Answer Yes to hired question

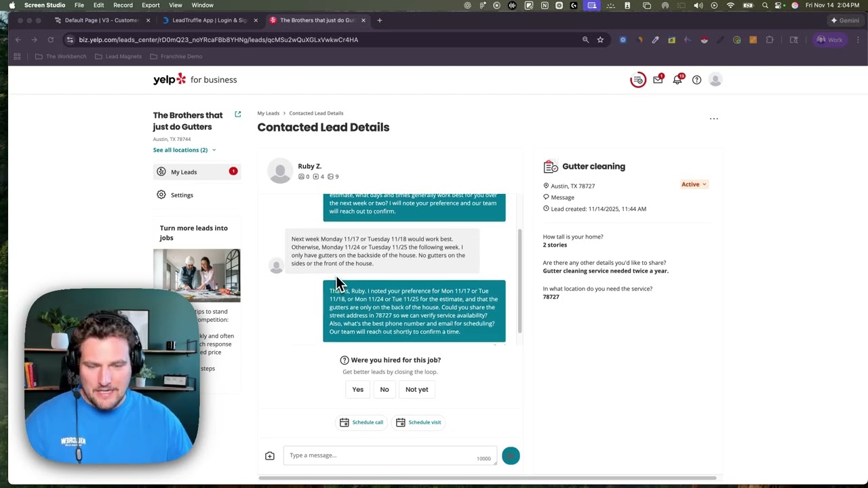click(357, 390)
